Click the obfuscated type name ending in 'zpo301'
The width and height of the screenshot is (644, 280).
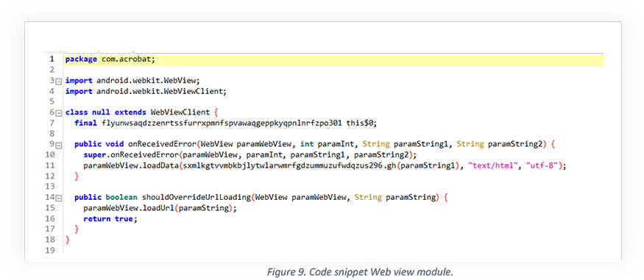pyautogui.click(x=222, y=123)
